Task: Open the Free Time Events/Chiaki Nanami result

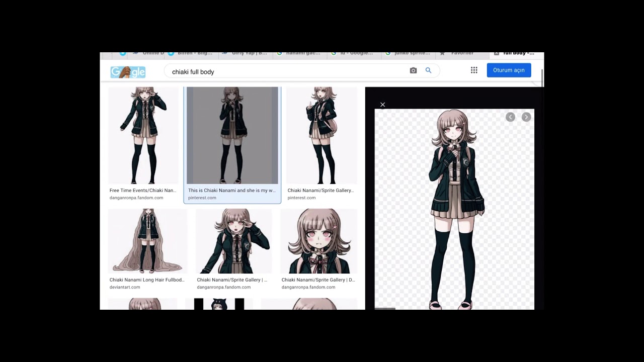Action: pos(143,190)
